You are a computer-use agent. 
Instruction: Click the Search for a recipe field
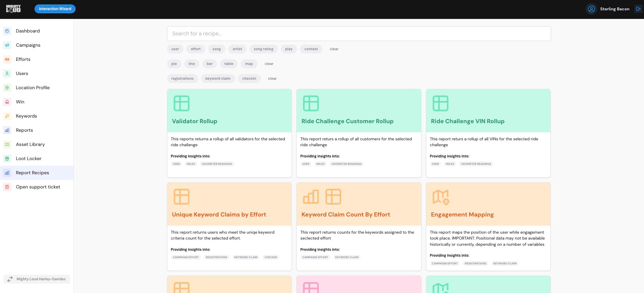(358, 34)
